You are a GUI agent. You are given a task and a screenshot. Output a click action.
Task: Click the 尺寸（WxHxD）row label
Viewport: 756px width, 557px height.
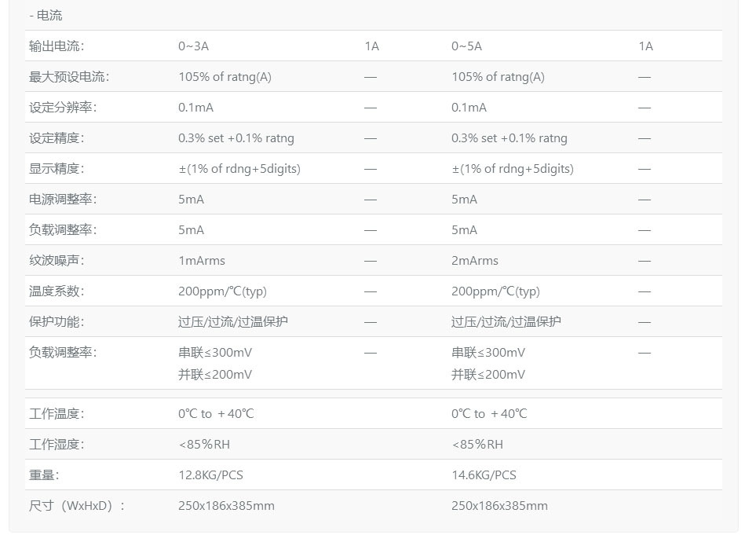point(76,505)
